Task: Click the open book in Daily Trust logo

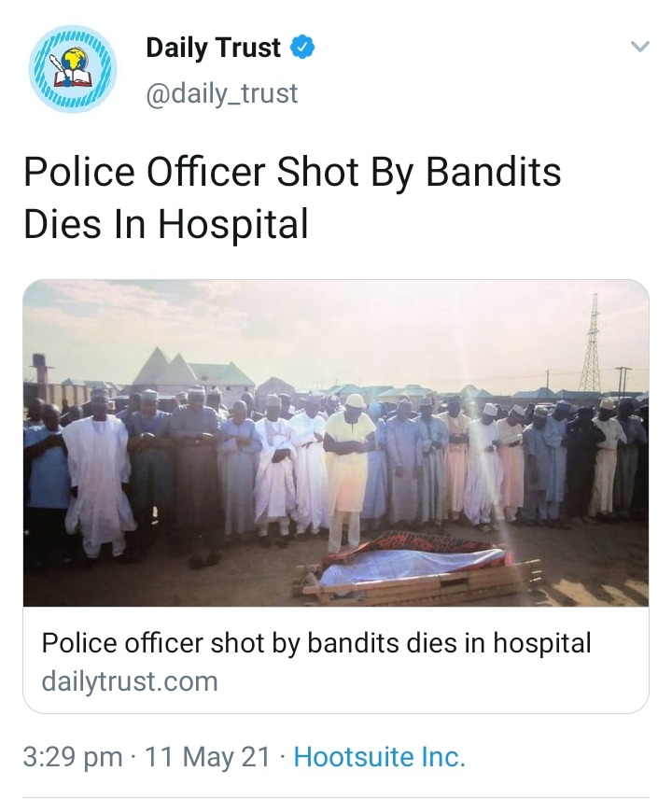Action: tap(73, 78)
